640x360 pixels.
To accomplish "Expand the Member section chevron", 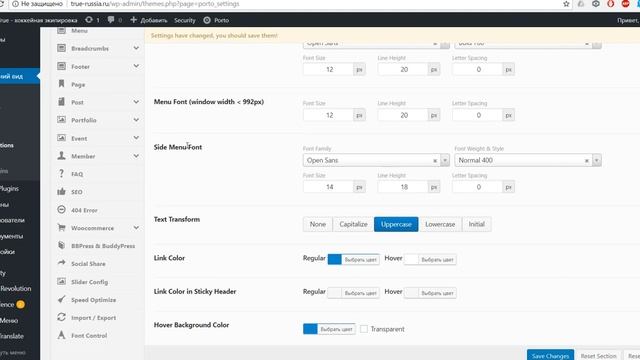I will click(136, 156).
